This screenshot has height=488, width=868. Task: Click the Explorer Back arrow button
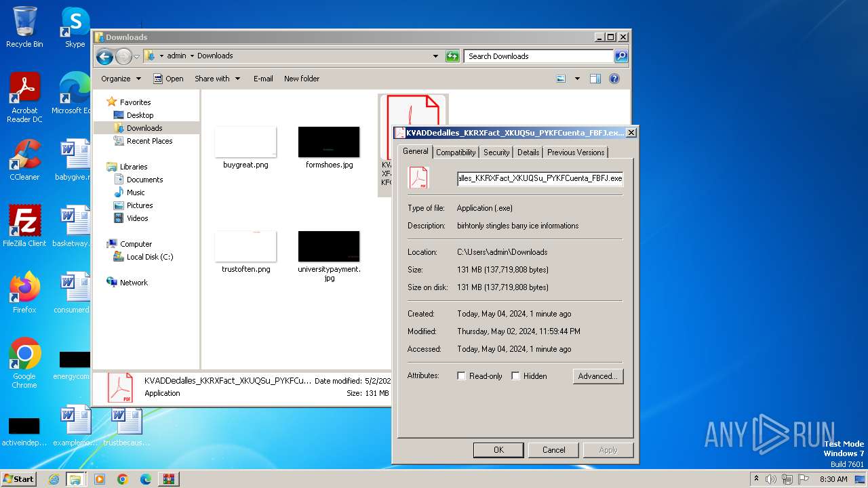click(104, 56)
